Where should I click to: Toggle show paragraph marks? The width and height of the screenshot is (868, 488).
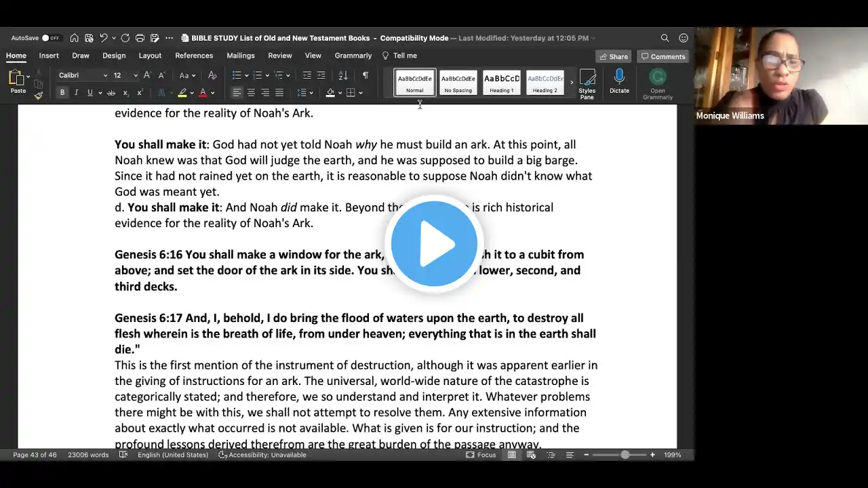pos(366,75)
